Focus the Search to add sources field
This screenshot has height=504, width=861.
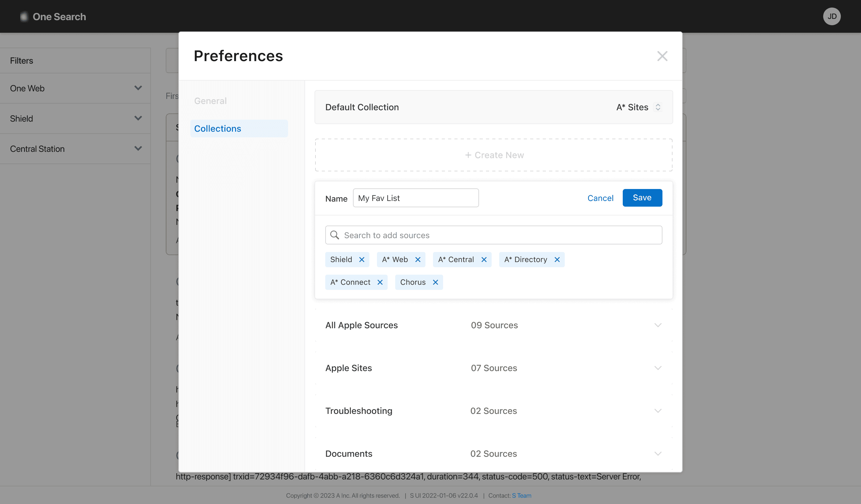tap(494, 235)
